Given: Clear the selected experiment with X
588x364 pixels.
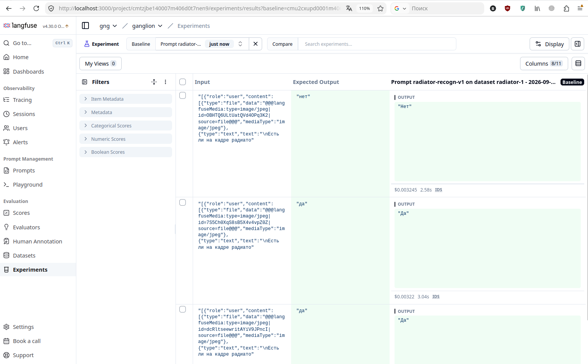Looking at the screenshot, I should (255, 44).
